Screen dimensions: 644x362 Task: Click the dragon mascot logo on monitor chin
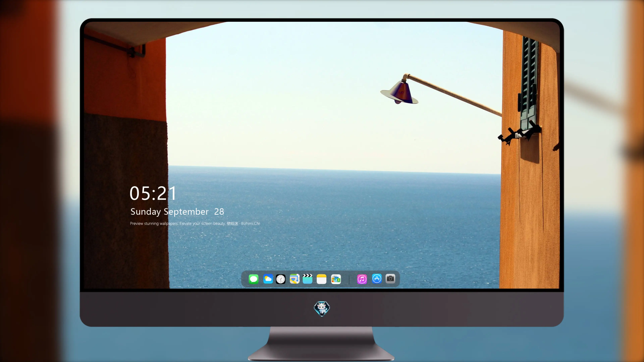coord(322,309)
